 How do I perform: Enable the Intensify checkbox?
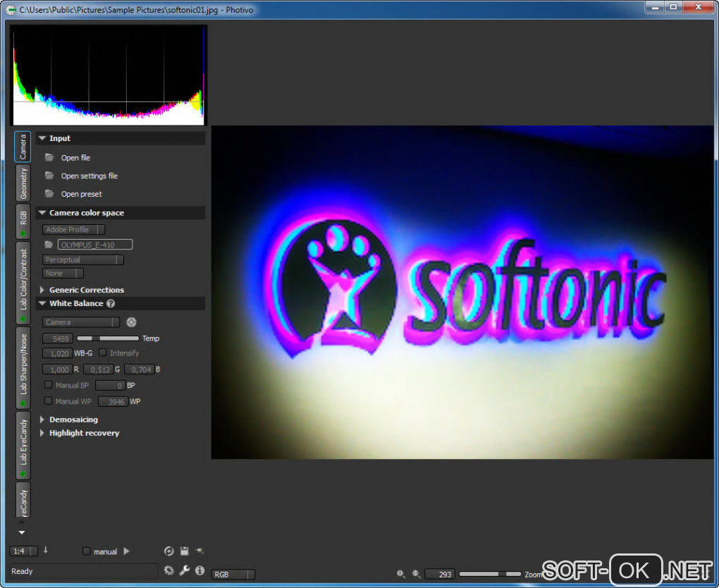pos(103,353)
